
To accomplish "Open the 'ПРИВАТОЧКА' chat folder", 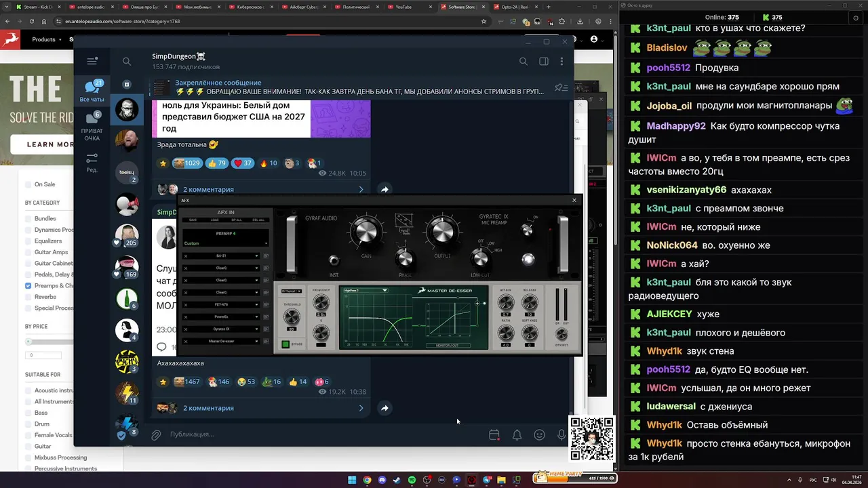I will 92,127.
